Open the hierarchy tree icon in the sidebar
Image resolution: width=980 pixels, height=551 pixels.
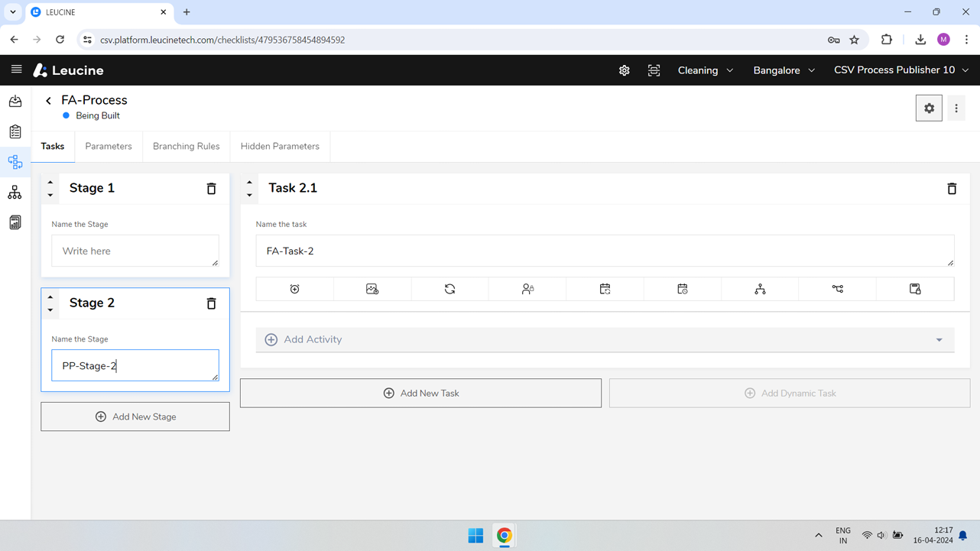pyautogui.click(x=15, y=193)
